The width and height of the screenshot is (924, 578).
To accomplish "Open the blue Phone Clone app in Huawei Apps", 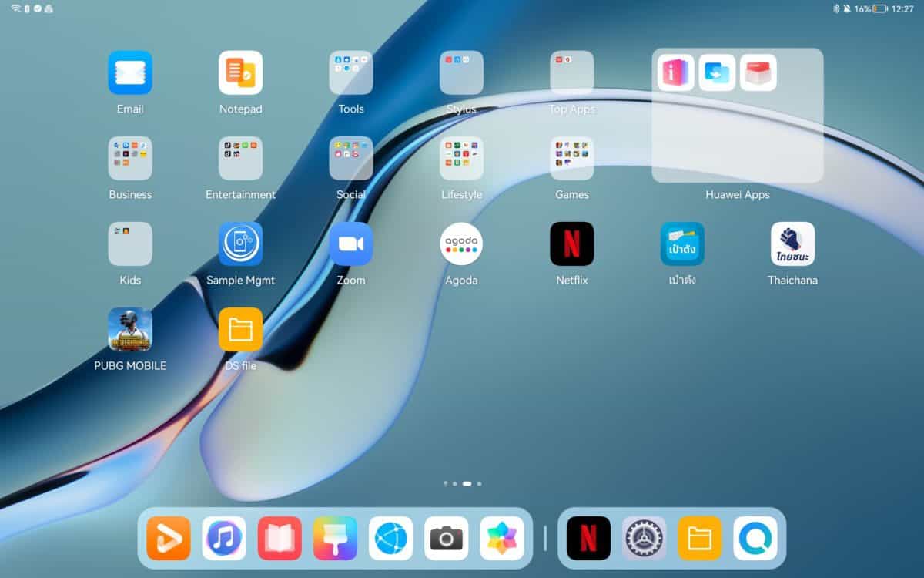I will tap(717, 72).
